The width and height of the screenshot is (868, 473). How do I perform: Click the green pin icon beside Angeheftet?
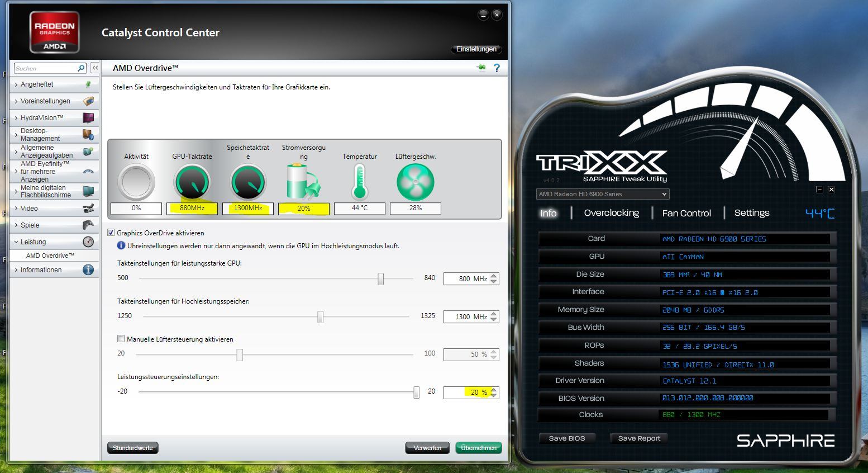(88, 84)
